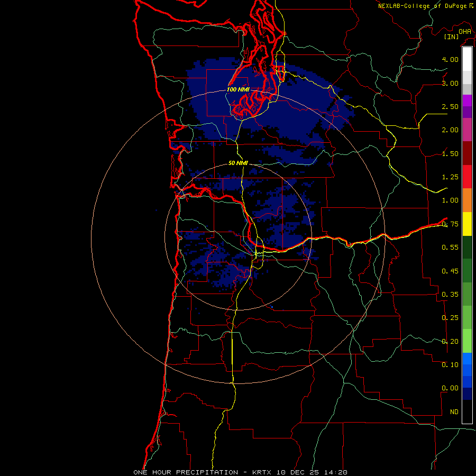Pick the yellow 0.75 legend color block
Screen dimensions: 476x476
(467, 224)
